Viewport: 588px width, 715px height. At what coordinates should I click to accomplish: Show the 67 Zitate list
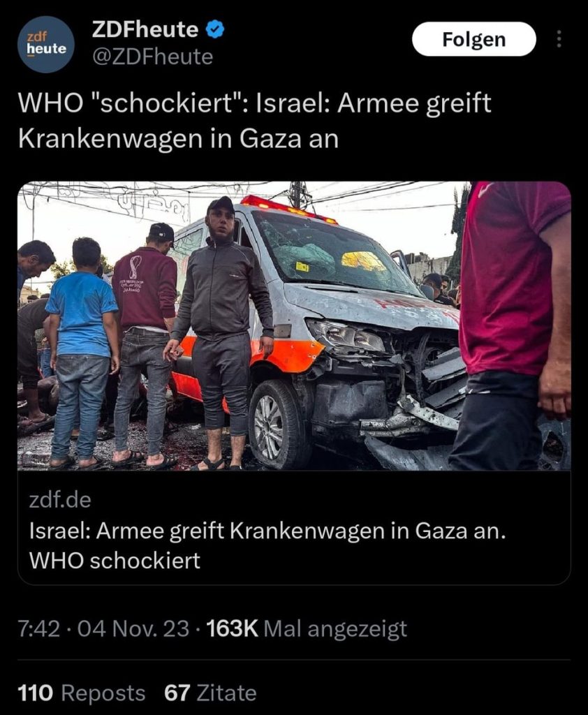coord(210,693)
